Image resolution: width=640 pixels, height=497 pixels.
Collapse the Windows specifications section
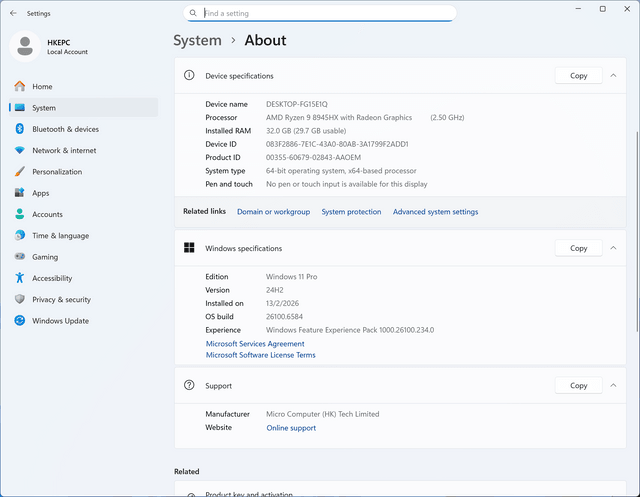tap(613, 248)
